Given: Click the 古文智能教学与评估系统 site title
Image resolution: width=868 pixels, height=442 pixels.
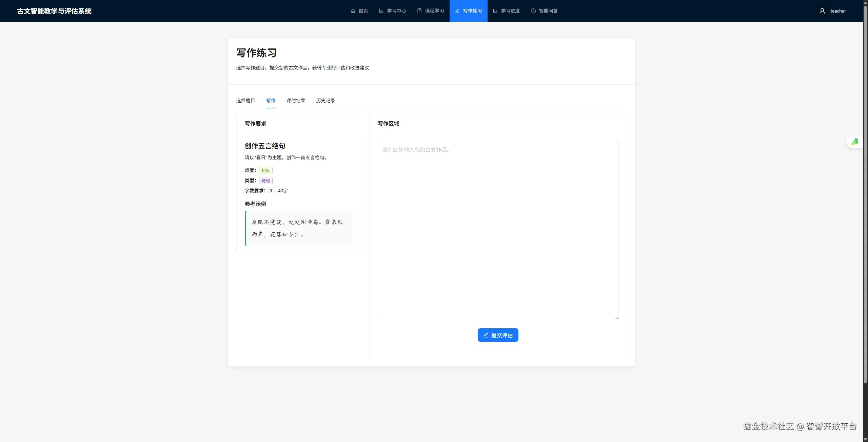Looking at the screenshot, I should [x=54, y=11].
